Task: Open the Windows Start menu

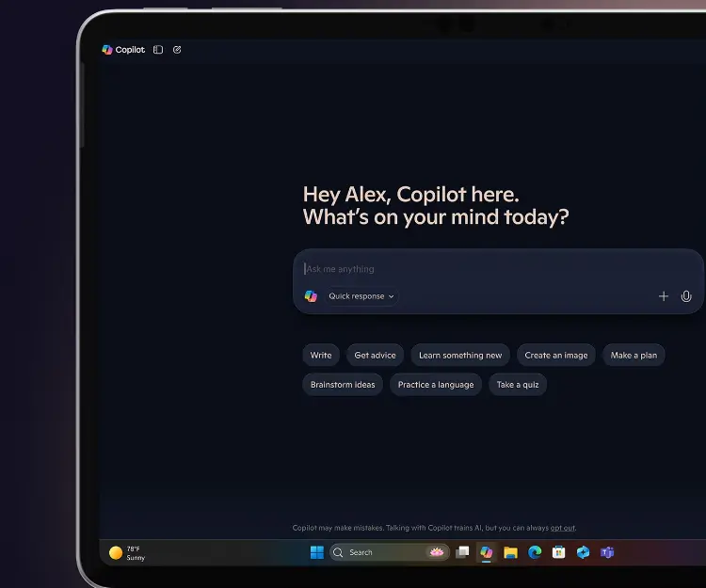Action: tap(317, 552)
